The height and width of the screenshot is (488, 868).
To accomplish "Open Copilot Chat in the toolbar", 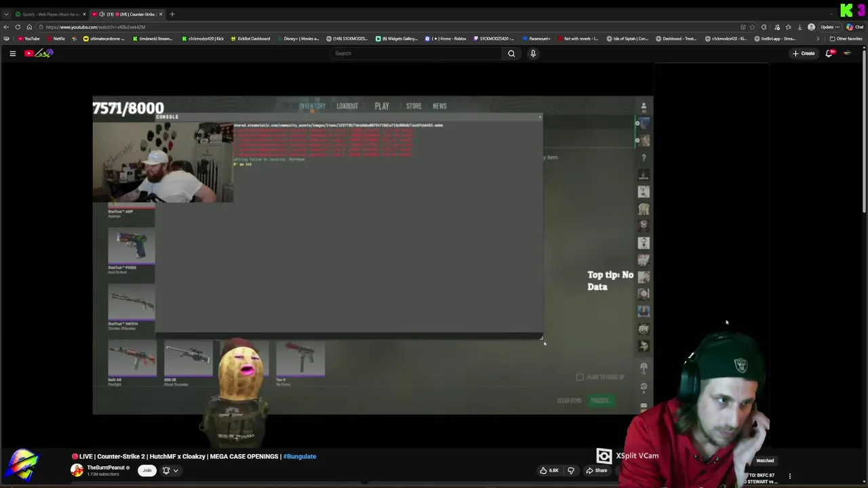I will click(854, 27).
